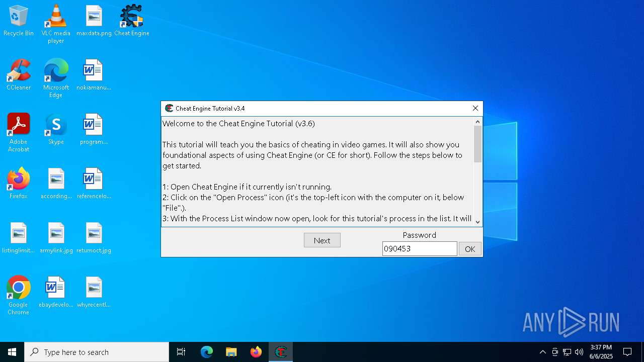
Task: Select the according... image file
Action: tap(56, 184)
